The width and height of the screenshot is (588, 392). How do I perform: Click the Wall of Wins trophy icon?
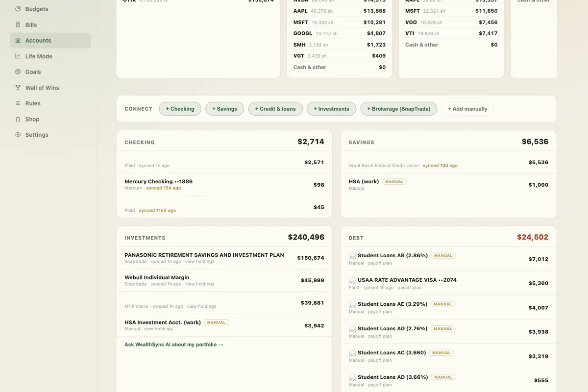coord(18,87)
